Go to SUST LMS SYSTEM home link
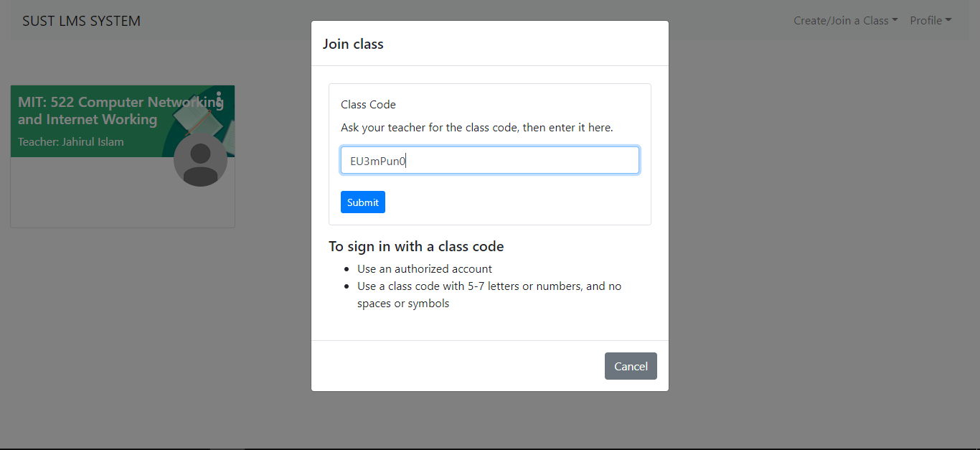 [81, 21]
